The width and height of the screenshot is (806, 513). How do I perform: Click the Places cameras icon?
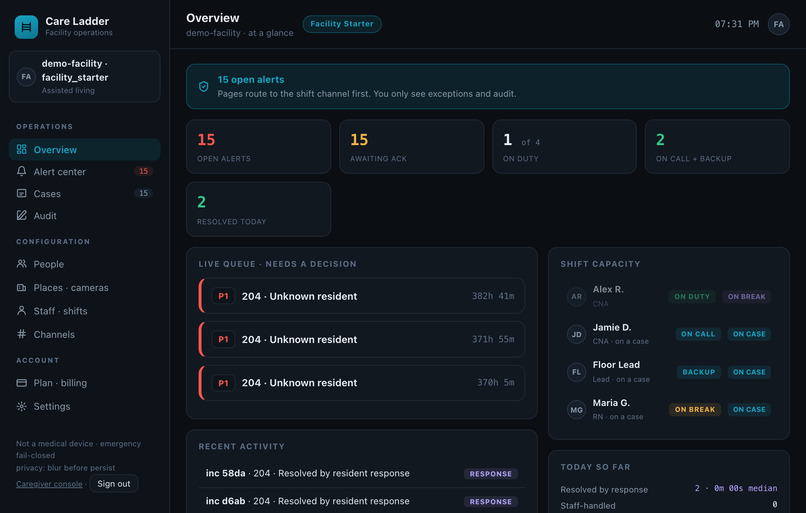pyautogui.click(x=22, y=288)
